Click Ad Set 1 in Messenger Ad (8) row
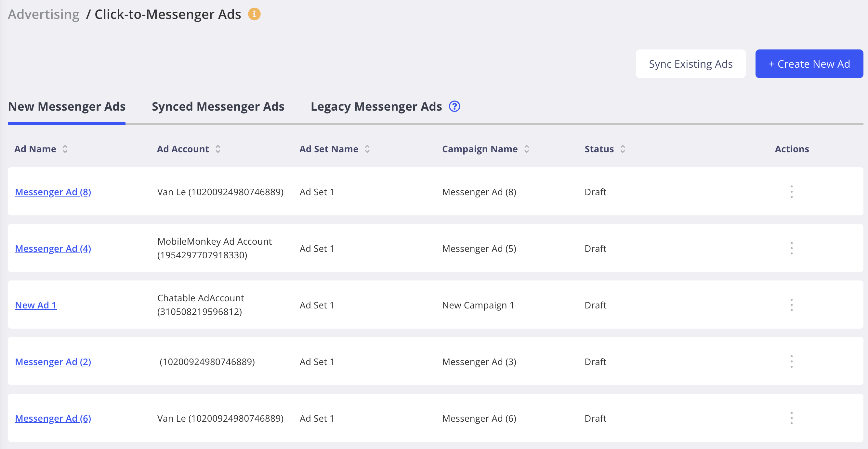The height and width of the screenshot is (449, 868). click(317, 192)
